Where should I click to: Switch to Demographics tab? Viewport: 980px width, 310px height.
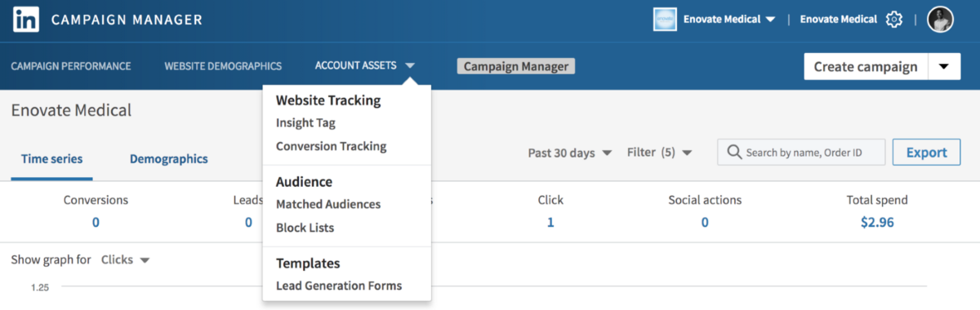point(169,159)
